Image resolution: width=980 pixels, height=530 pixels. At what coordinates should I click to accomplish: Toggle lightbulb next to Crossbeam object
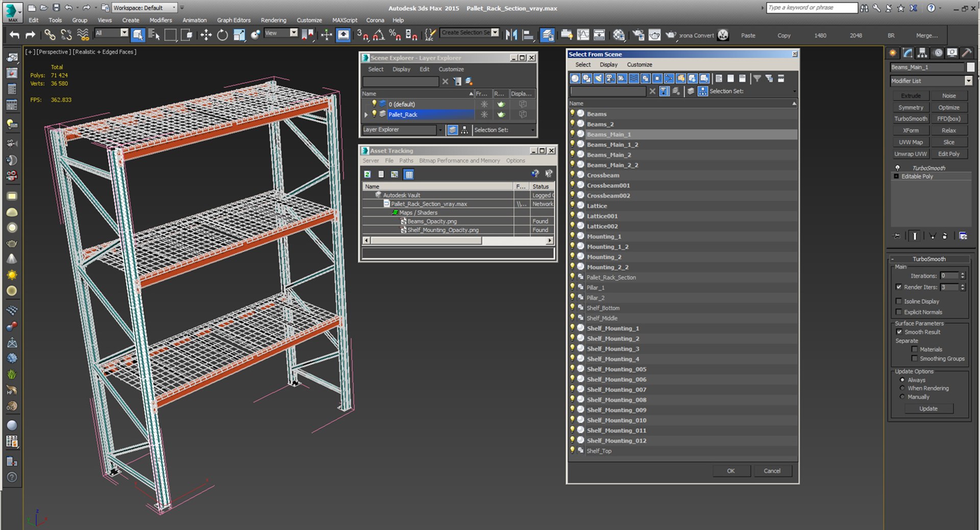(572, 175)
